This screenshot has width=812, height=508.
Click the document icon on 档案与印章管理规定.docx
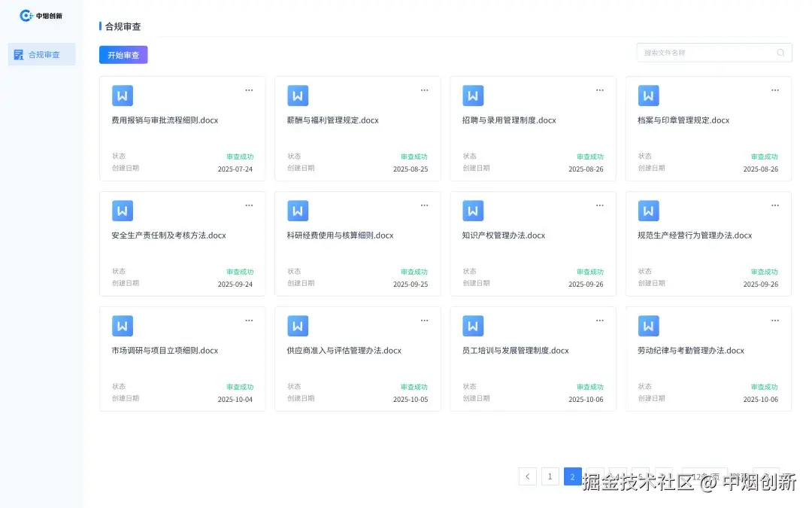point(648,96)
